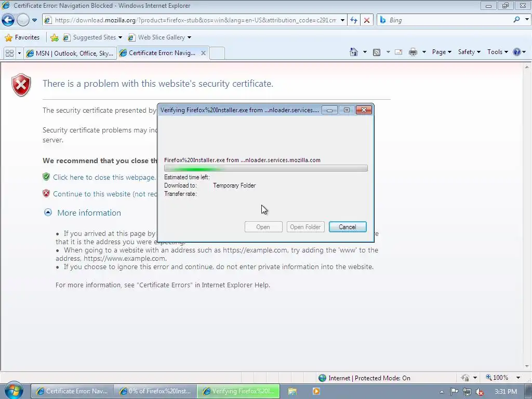This screenshot has width=532, height=399.
Task: Click the blue Help question icon
Action: (x=517, y=52)
